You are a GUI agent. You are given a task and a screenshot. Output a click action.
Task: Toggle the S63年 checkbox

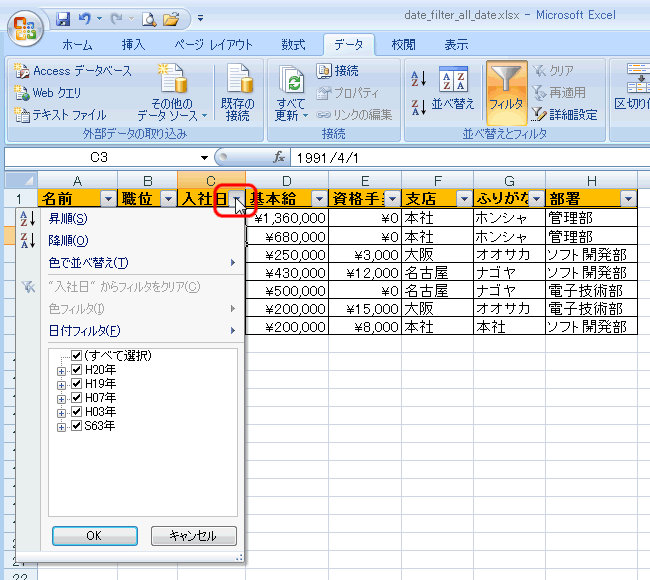[76, 426]
